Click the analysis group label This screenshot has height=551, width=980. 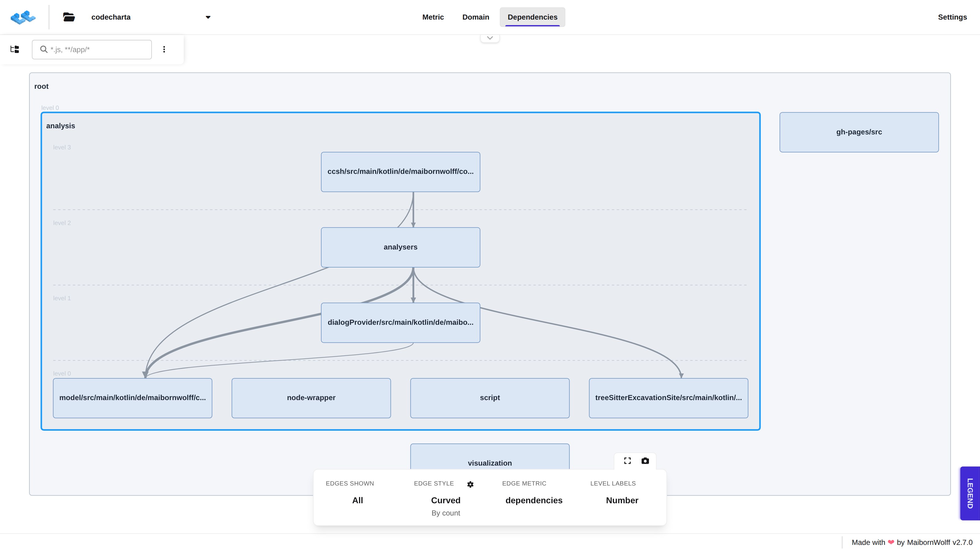[x=61, y=126]
